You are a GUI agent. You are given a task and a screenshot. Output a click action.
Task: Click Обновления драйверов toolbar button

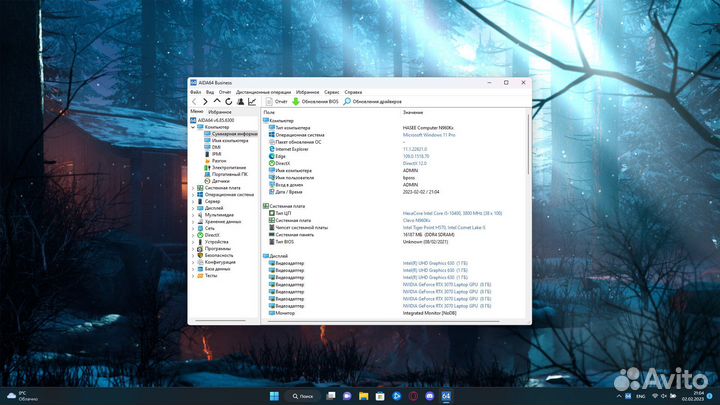coord(372,101)
